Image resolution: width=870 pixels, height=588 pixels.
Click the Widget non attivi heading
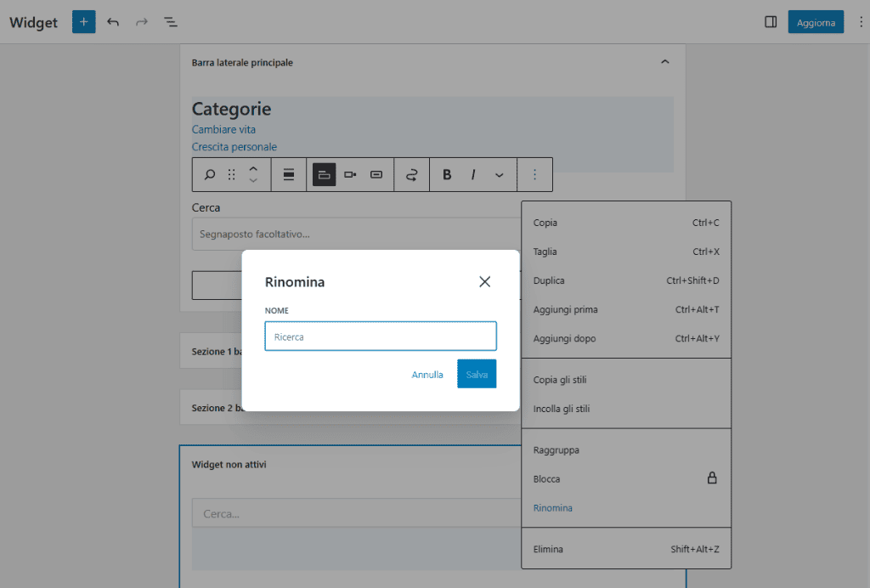click(x=229, y=464)
